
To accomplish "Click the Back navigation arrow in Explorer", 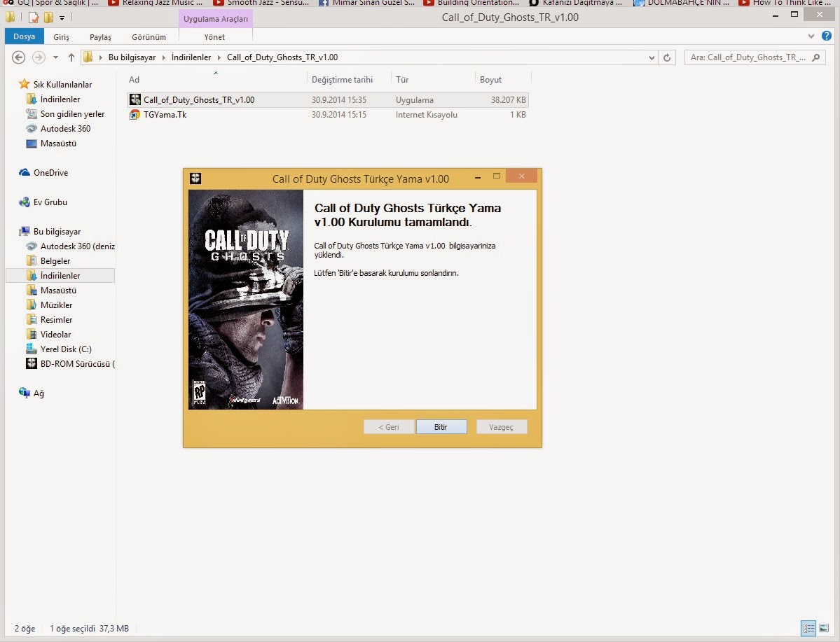I will 18,57.
